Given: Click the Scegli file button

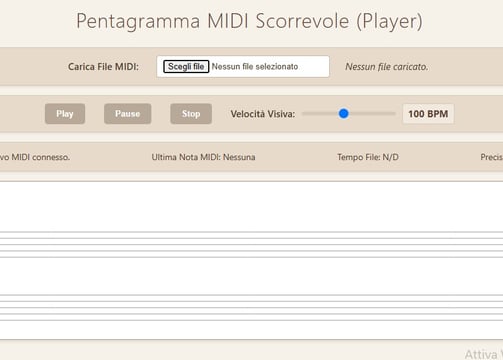Looking at the screenshot, I should 186,66.
